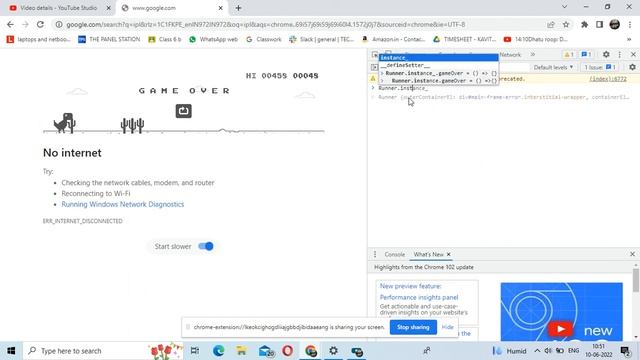Image resolution: width=640 pixels, height=360 pixels.
Task: Open File Explorer from taskbar
Action: (x=242, y=351)
